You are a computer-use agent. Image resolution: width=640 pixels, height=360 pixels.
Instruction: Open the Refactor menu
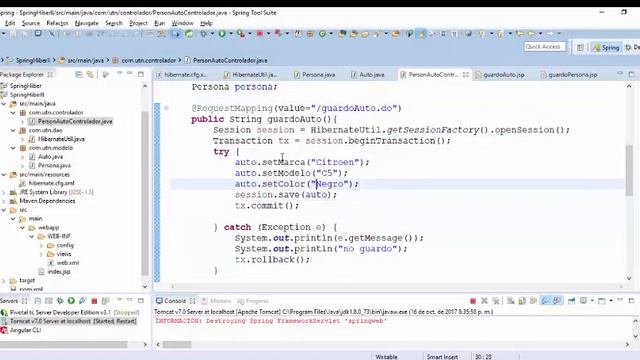pyautogui.click(x=57, y=23)
